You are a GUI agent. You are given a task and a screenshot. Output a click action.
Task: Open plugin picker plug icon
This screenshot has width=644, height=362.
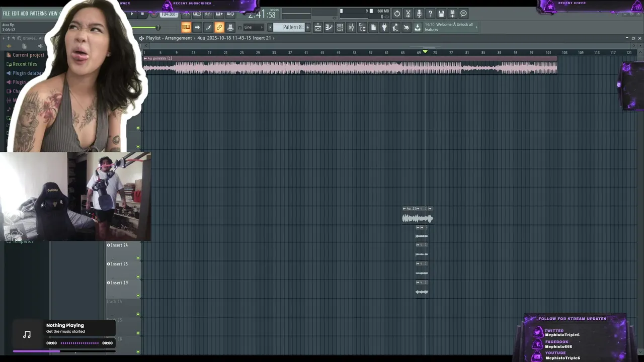[384, 27]
